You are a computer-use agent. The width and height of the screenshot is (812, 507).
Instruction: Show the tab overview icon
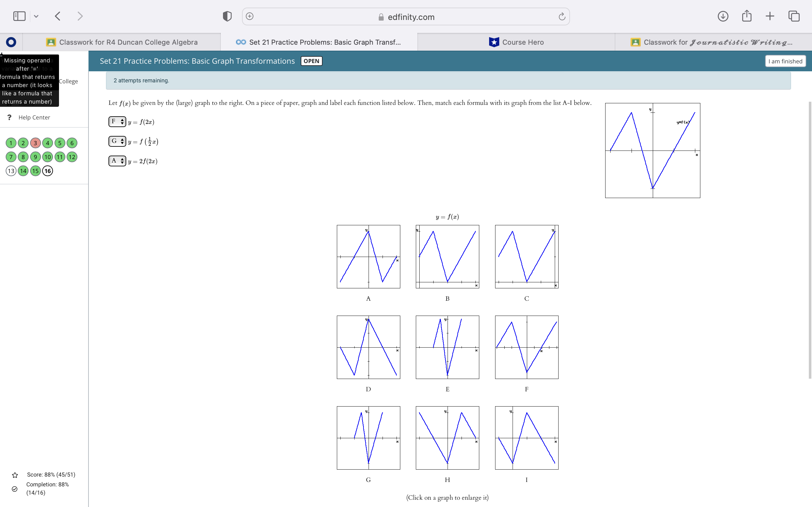coord(794,16)
